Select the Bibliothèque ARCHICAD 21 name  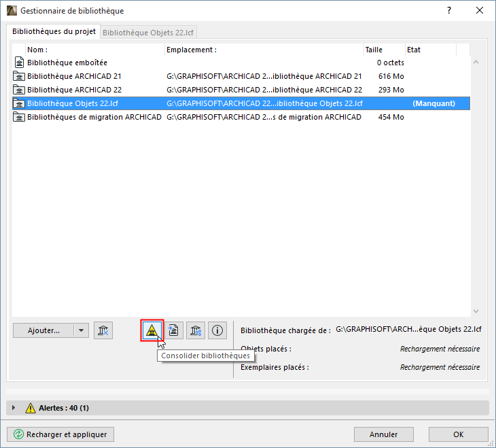click(x=74, y=76)
